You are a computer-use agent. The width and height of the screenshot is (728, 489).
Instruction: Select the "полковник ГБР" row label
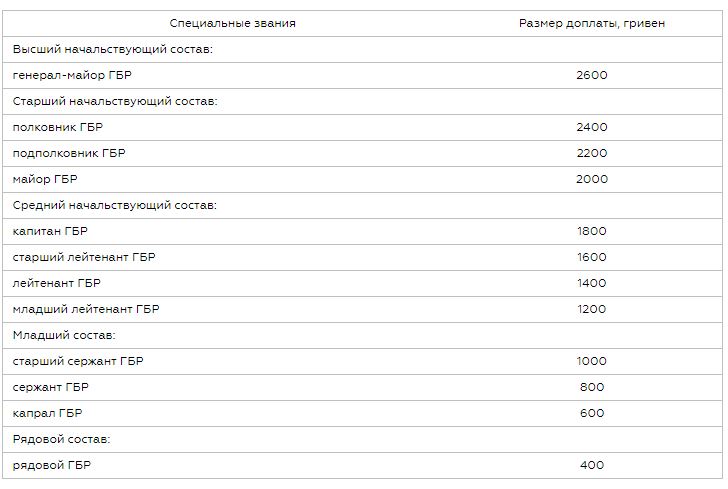pos(58,127)
